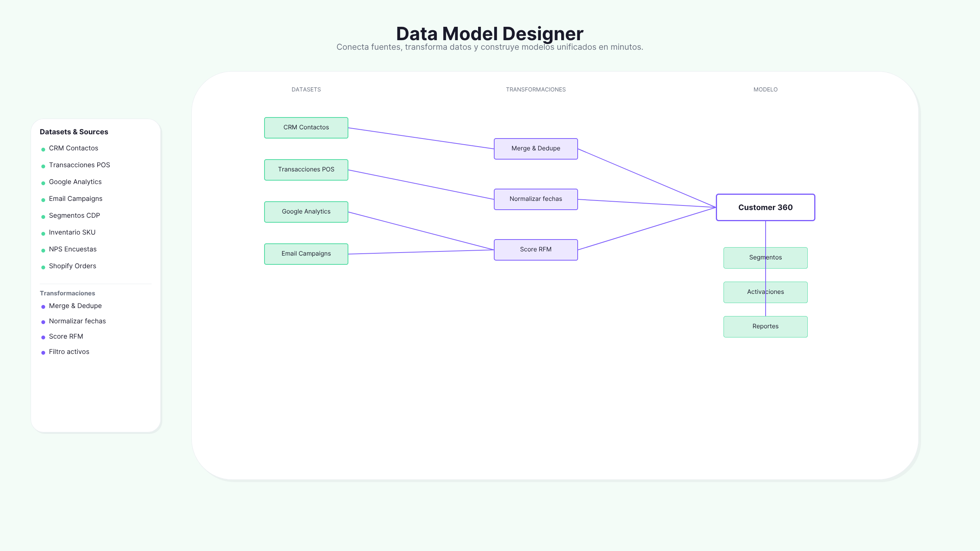This screenshot has width=980, height=551.
Task: Click the subtitle starting with Conecta fuentes
Action: tap(490, 47)
